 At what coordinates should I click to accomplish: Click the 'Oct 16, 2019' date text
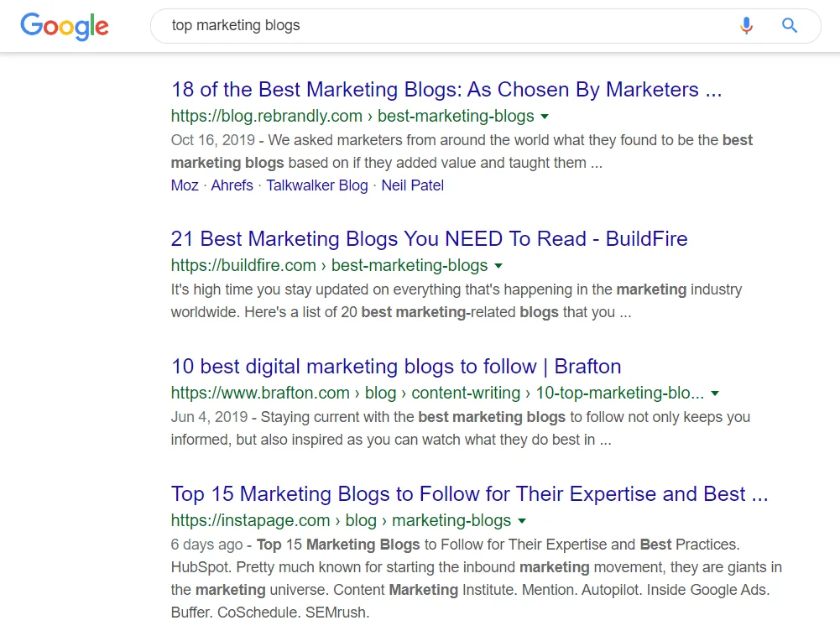212,140
